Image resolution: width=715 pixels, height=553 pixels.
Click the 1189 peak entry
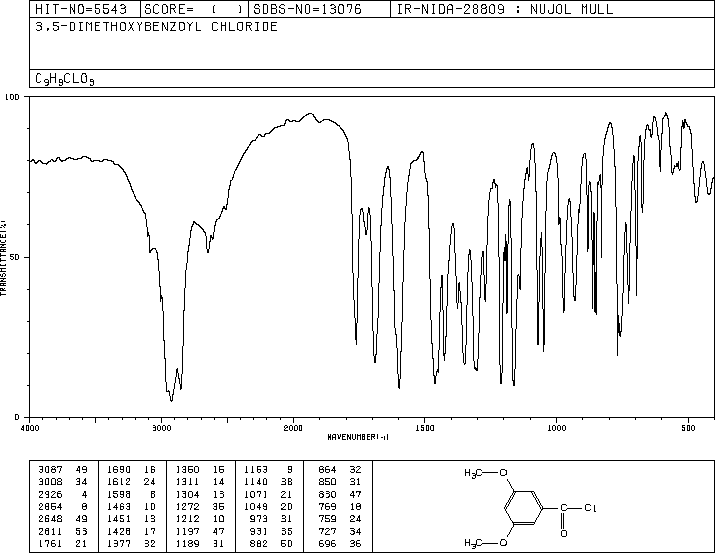click(200, 544)
